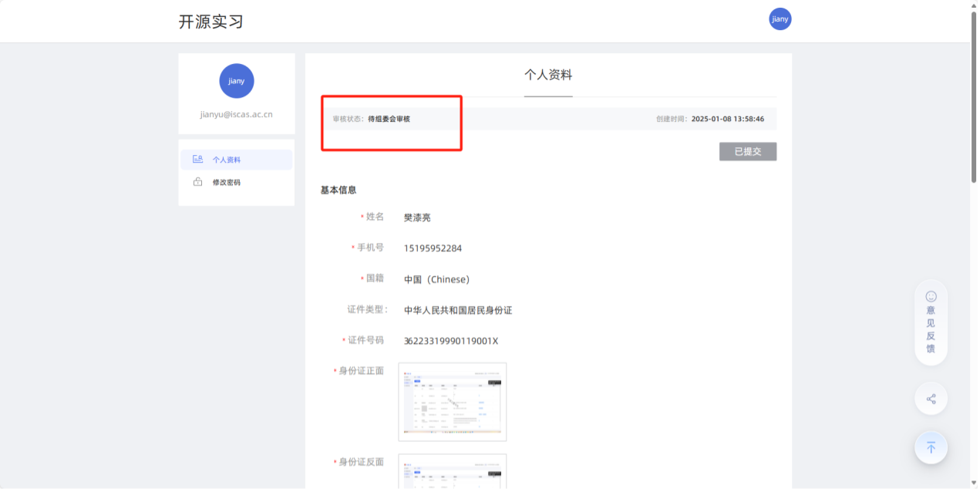Go to the 开源实习 site logo
The width and height of the screenshot is (980, 492).
[x=211, y=22]
